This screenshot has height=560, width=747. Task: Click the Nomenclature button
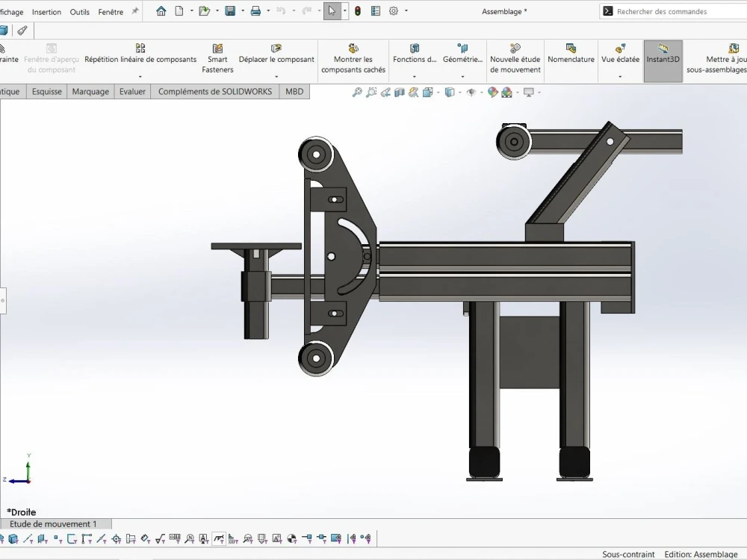point(571,60)
